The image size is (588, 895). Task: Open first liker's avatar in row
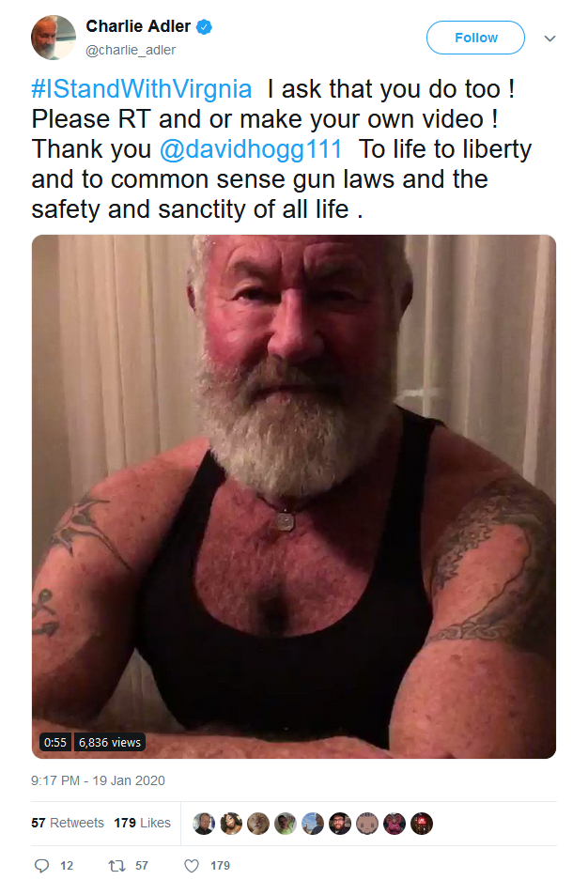[x=204, y=823]
